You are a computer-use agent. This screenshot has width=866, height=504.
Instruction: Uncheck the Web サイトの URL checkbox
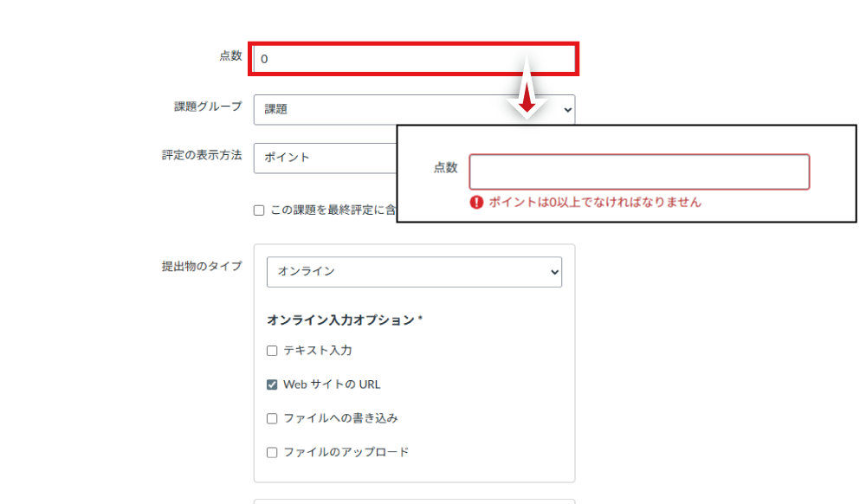coord(272,384)
